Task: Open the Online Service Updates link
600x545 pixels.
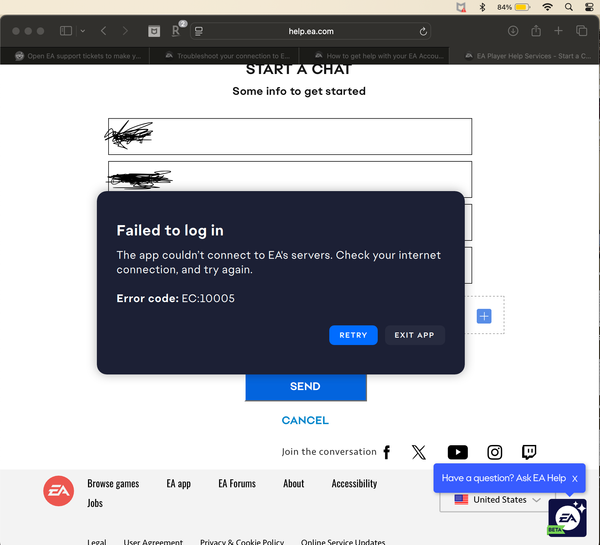Action: click(x=343, y=542)
